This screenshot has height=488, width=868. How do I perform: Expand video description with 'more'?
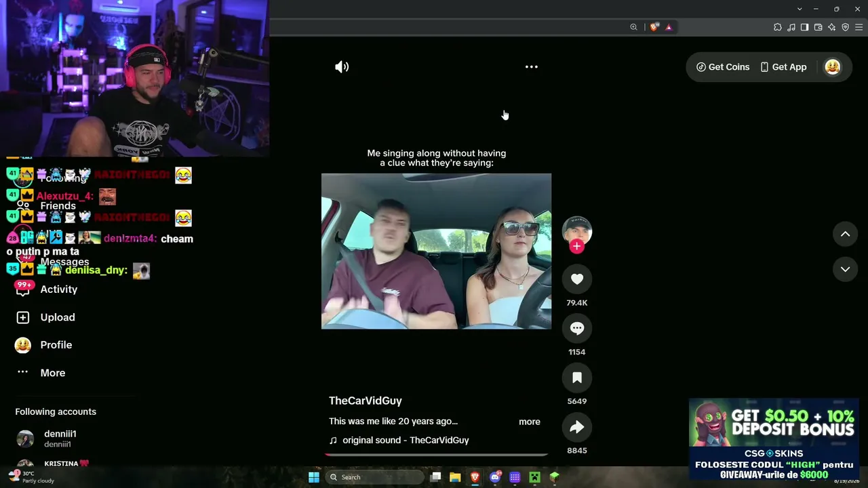[x=530, y=422]
